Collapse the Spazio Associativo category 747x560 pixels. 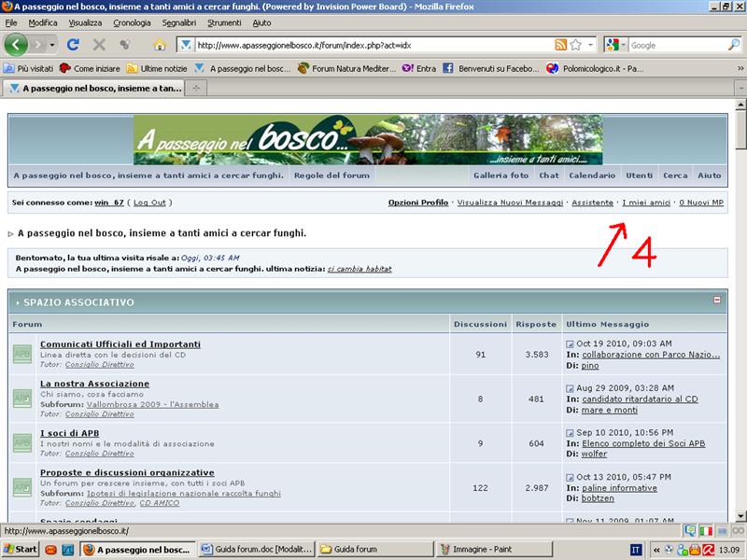tap(717, 300)
